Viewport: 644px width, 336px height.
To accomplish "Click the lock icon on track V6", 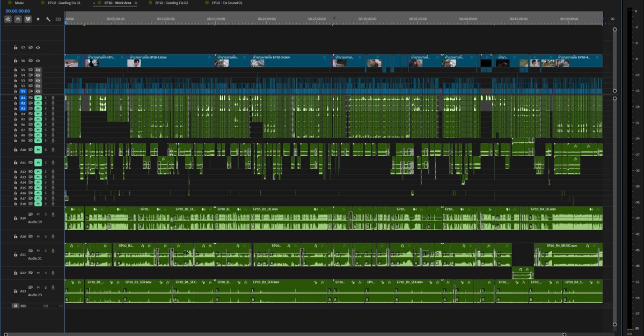I will [16, 61].
